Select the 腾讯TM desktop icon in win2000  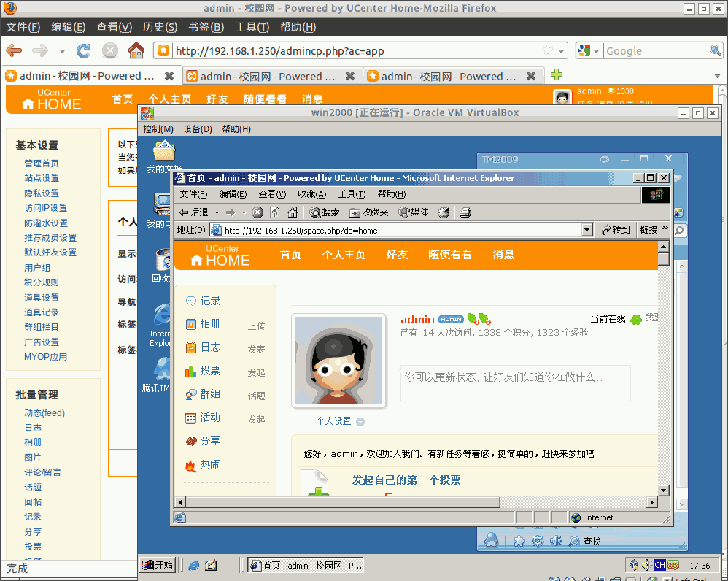click(x=157, y=374)
